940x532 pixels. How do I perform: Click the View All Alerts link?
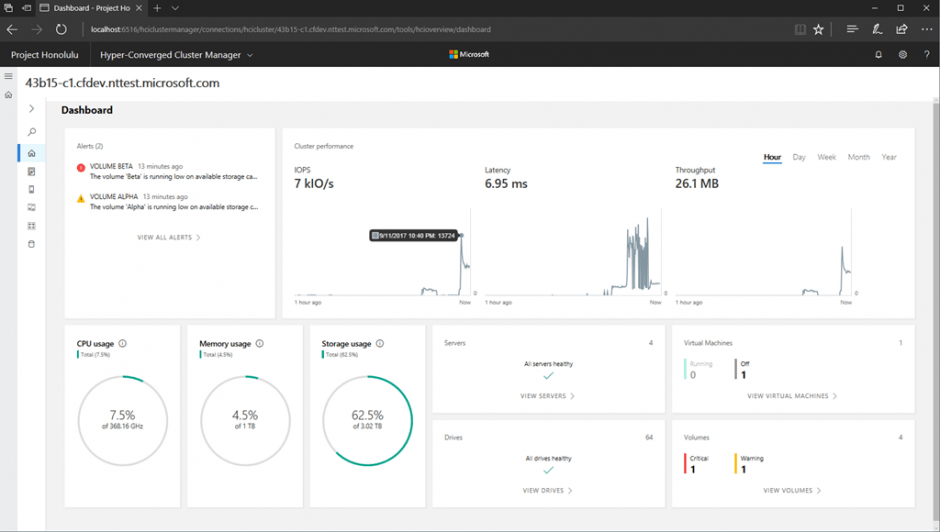click(x=169, y=238)
